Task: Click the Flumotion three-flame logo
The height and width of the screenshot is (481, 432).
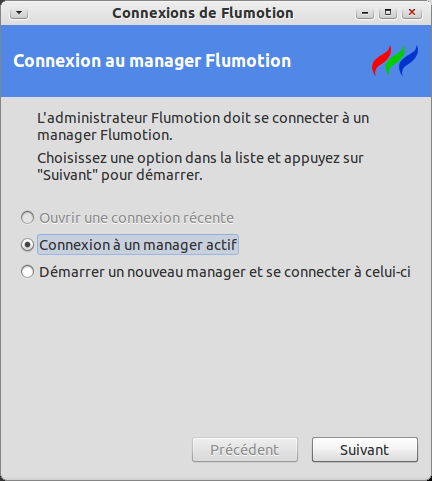Action: coord(395,60)
